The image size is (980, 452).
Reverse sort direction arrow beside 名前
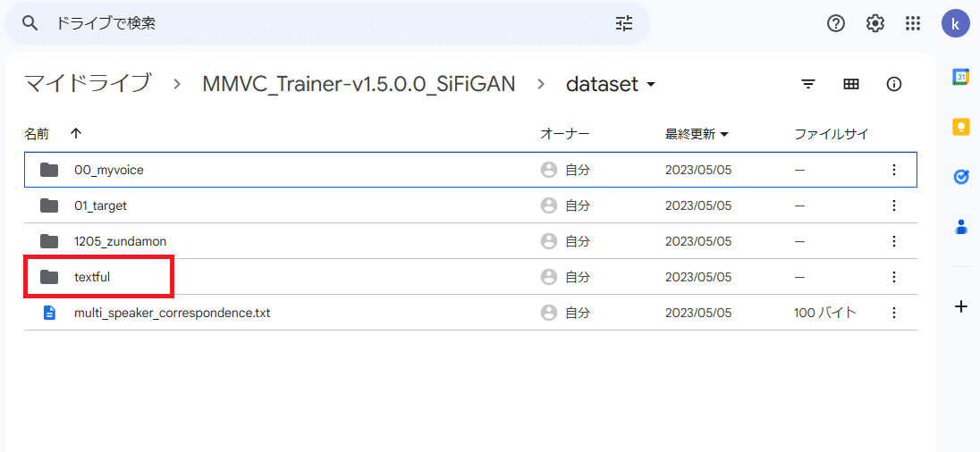(76, 133)
